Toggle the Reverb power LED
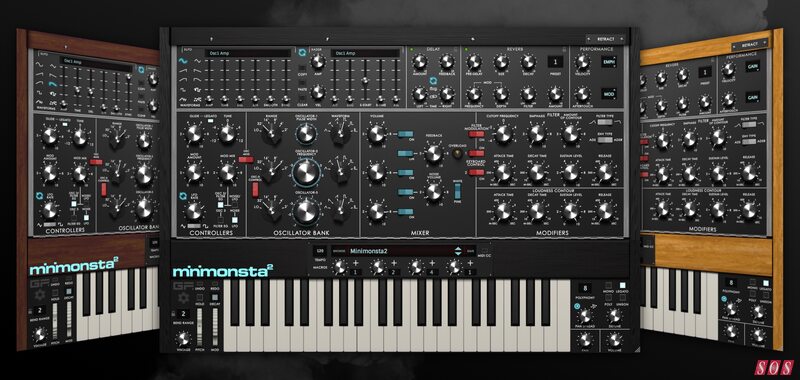The width and height of the screenshot is (800, 380). click(466, 49)
